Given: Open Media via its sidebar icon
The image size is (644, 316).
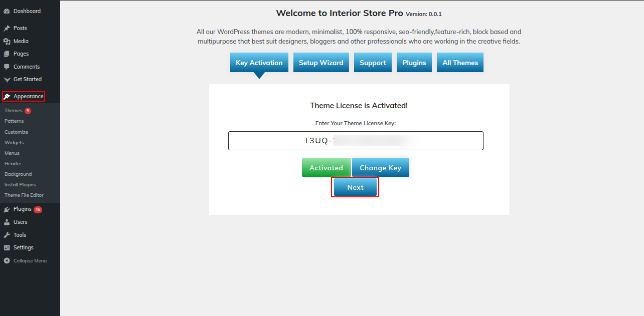Looking at the screenshot, I should [x=7, y=42].
